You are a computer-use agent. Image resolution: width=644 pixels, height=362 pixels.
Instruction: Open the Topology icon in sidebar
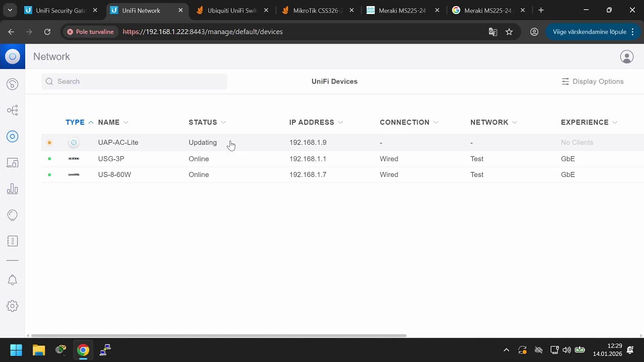(x=13, y=110)
